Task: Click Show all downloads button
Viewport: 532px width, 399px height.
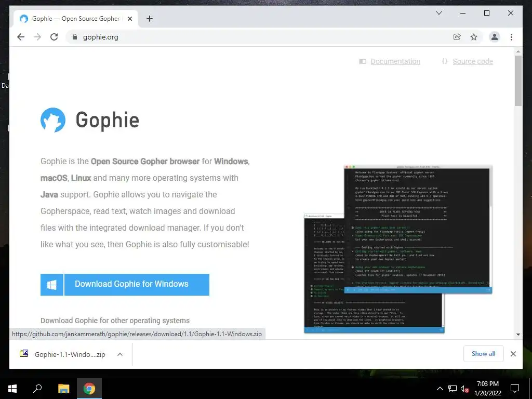Action: pos(484,354)
